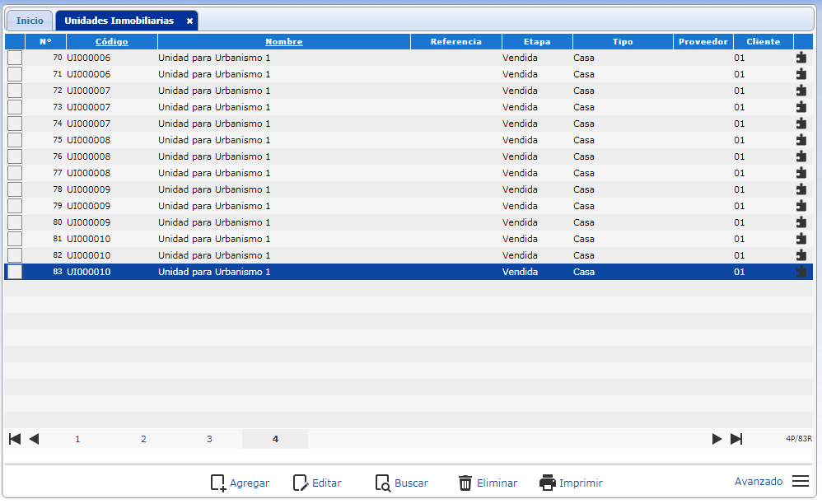Image resolution: width=822 pixels, height=504 pixels.
Task: Click Eliminar to delete the record
Action: coord(488,483)
